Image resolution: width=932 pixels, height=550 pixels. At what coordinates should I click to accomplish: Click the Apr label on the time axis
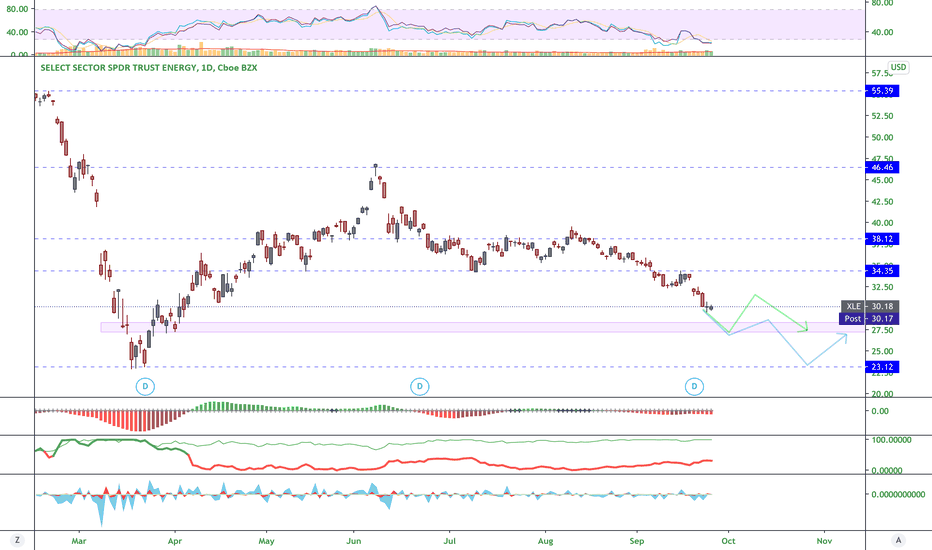(x=175, y=541)
